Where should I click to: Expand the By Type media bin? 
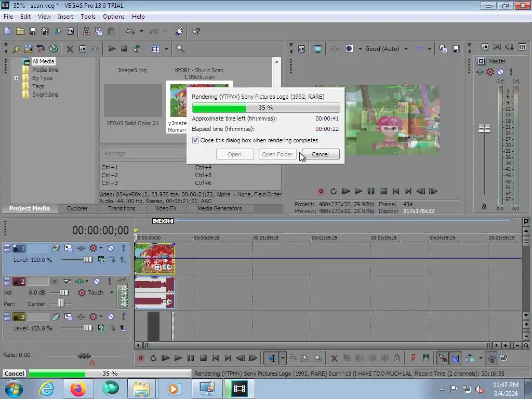pos(16,78)
